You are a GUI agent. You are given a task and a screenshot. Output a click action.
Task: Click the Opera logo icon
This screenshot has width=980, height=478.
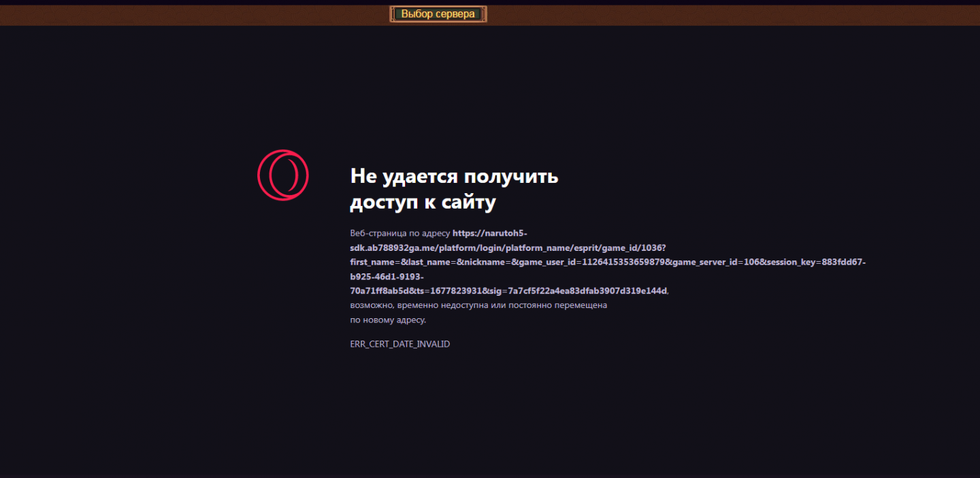(282, 175)
